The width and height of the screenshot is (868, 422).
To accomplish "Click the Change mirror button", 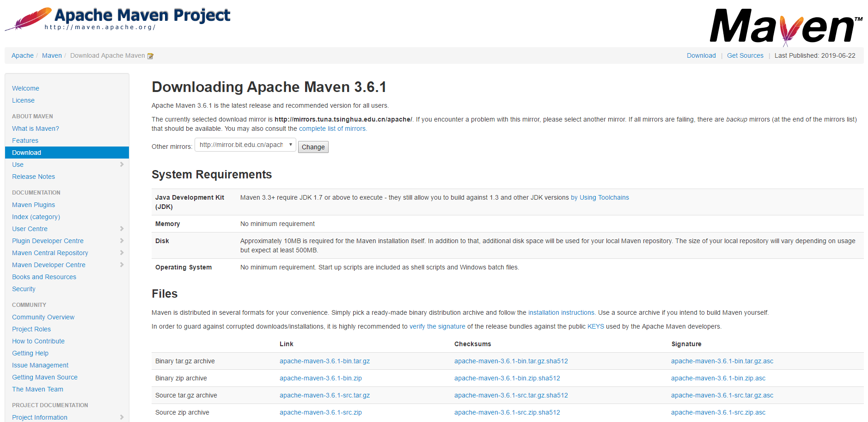I will (313, 147).
